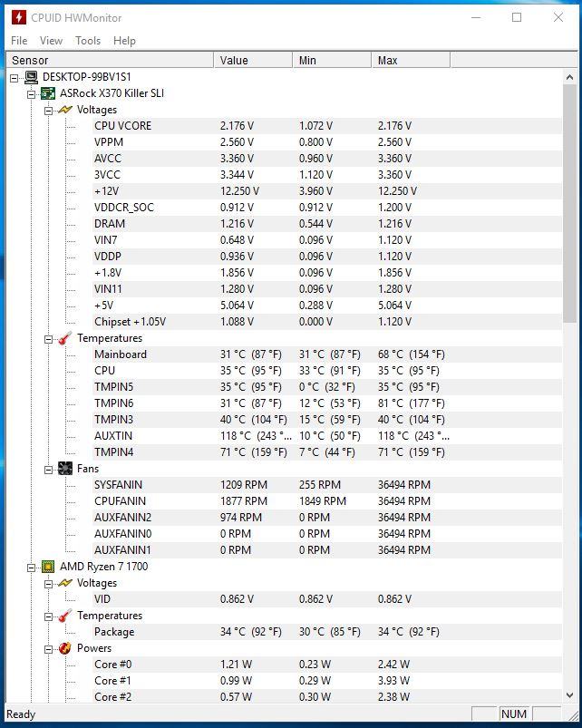Open the Help menu

124,41
